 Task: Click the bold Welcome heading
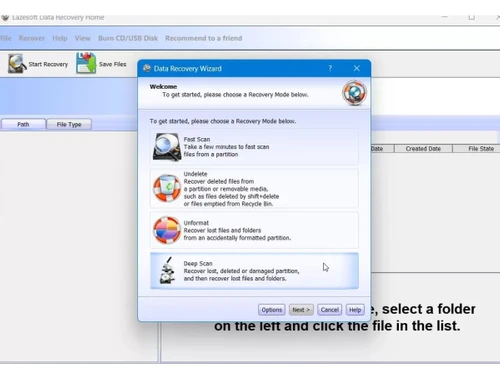tap(163, 87)
